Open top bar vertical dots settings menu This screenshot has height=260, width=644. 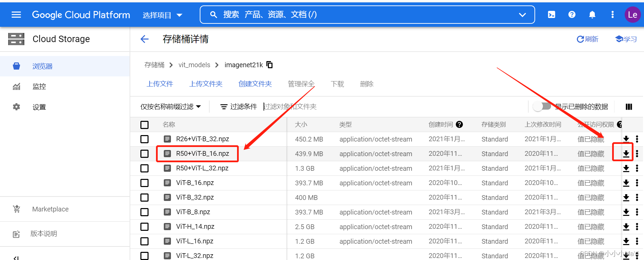tap(612, 15)
